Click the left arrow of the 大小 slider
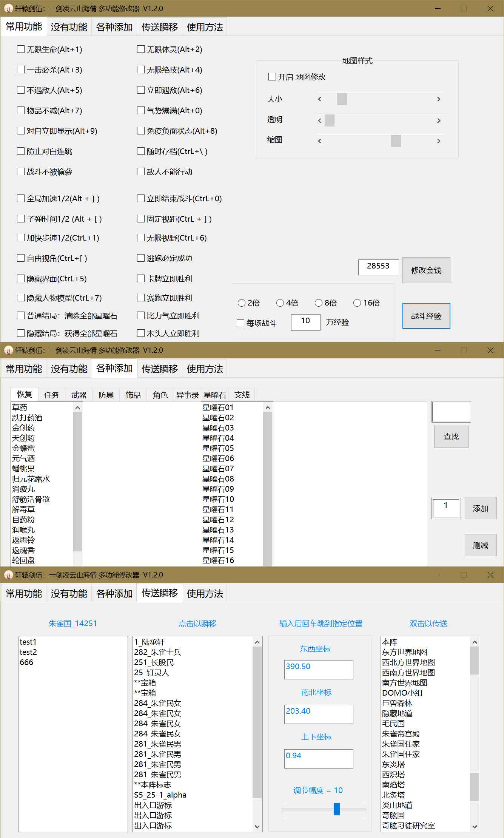This screenshot has width=504, height=838. pyautogui.click(x=320, y=99)
